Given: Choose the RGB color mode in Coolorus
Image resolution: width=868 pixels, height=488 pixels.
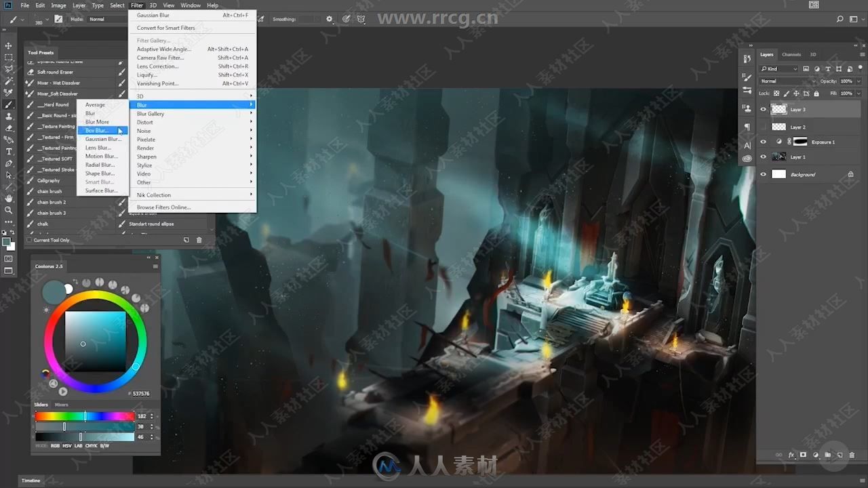Looking at the screenshot, I should tap(56, 445).
